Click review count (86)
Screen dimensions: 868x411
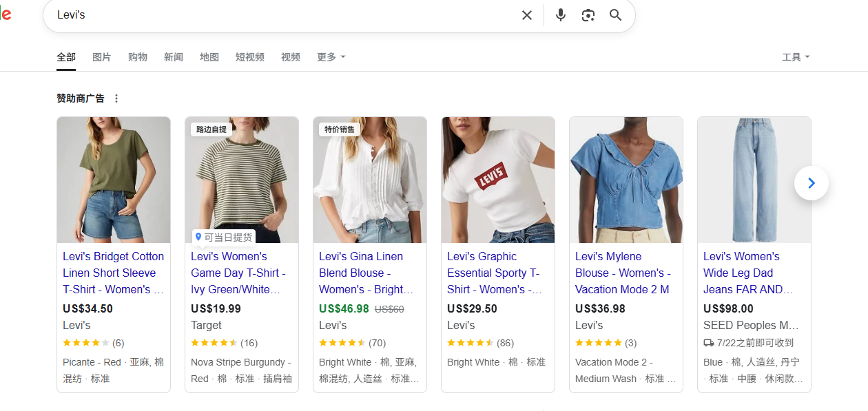tap(506, 343)
